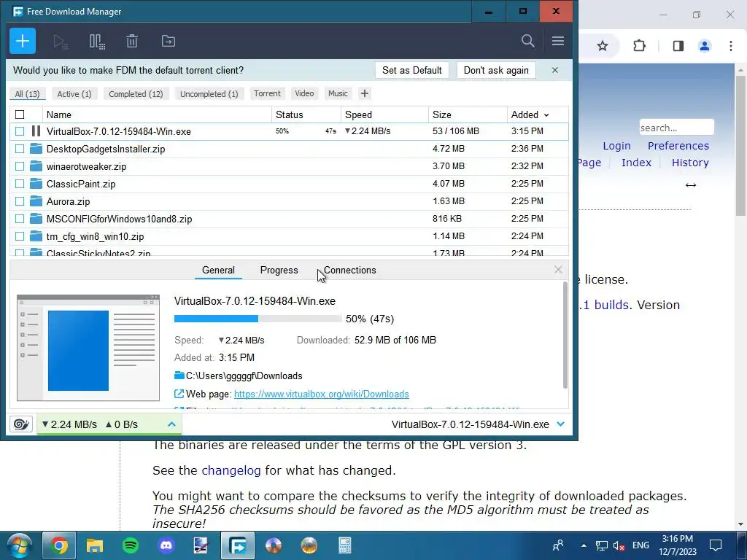Check the Aurora.zip checkbox
This screenshot has height=560, width=747.
(20, 201)
